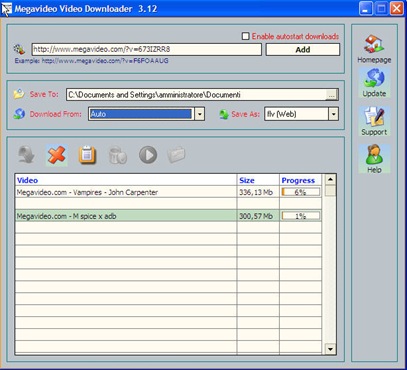Open the Homepage icon in sidebar
Viewport: 407px width, 370px height.
coord(374,44)
